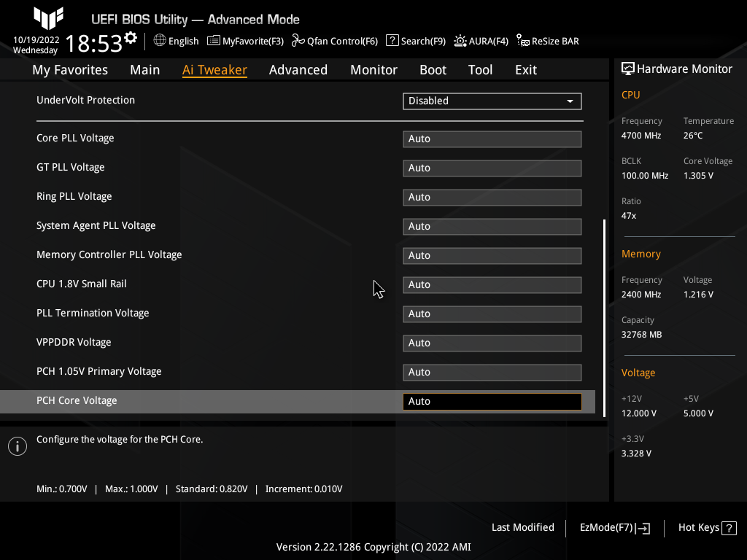747x560 pixels.
Task: Switch to the Boot tab
Action: (x=433, y=70)
